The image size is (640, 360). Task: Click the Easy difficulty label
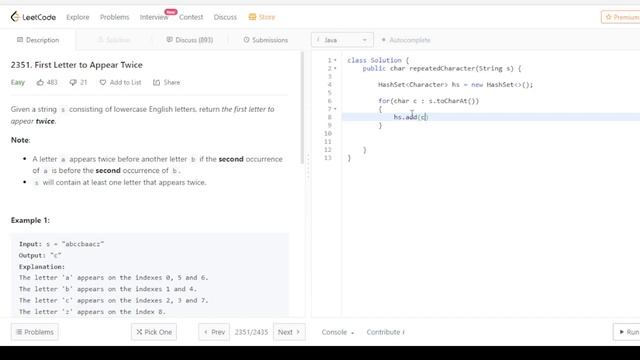(x=18, y=82)
